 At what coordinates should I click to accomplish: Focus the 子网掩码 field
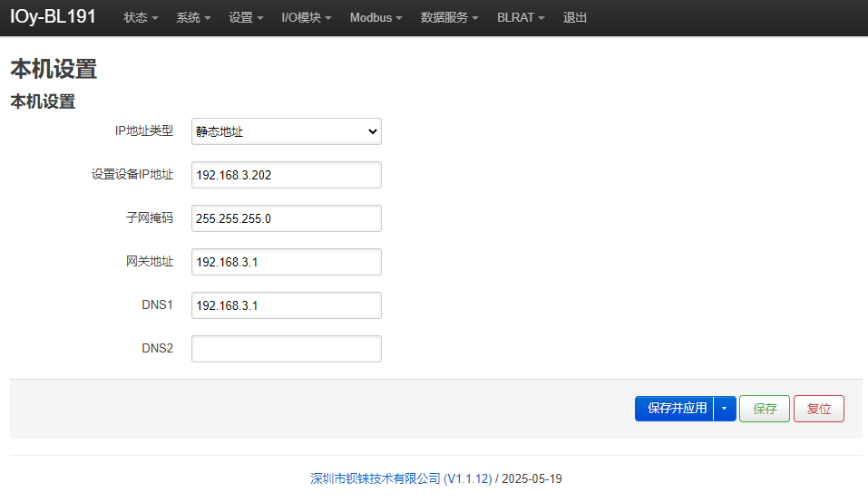[x=287, y=218]
